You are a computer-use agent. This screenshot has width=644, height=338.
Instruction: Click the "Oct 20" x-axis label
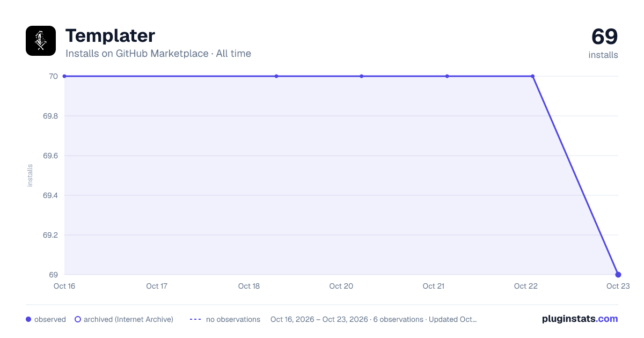coord(341,286)
